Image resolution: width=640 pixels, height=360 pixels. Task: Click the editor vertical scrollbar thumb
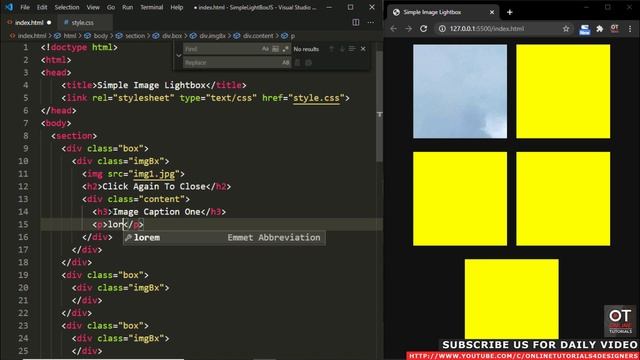(379, 106)
